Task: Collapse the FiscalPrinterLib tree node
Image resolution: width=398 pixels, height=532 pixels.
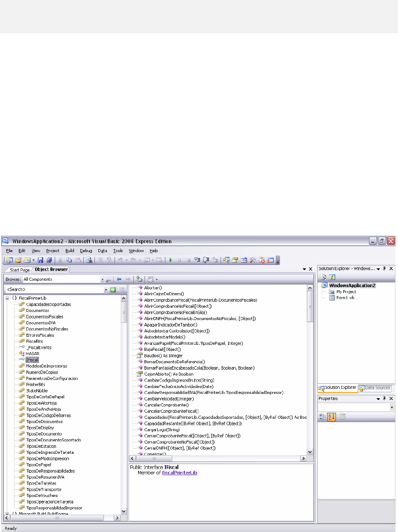Action: tap(7, 298)
